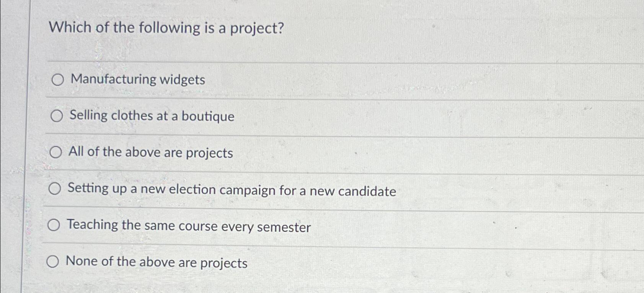644x293 pixels.
Task: Pick the election campaign option's radio button
Action: coord(55,189)
